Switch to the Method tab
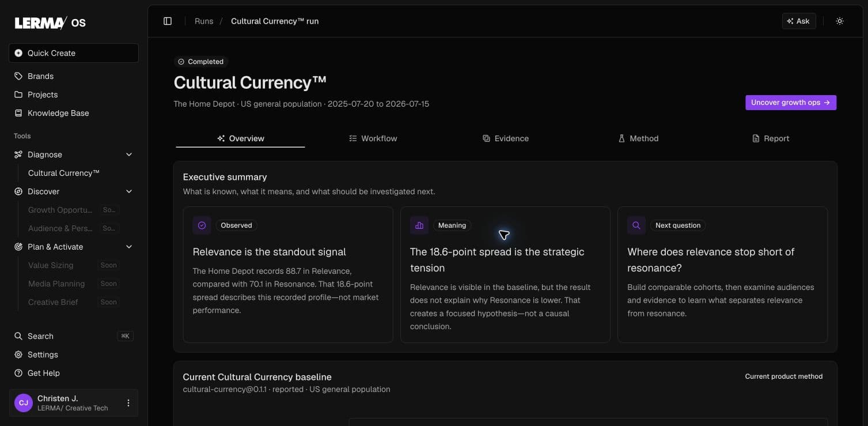868x426 pixels. pyautogui.click(x=638, y=138)
